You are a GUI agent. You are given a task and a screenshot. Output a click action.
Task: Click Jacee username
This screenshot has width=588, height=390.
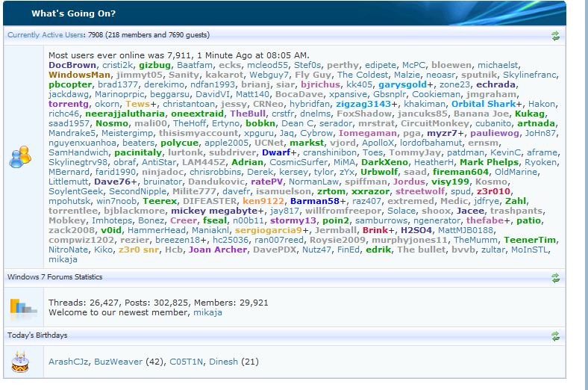(x=470, y=211)
